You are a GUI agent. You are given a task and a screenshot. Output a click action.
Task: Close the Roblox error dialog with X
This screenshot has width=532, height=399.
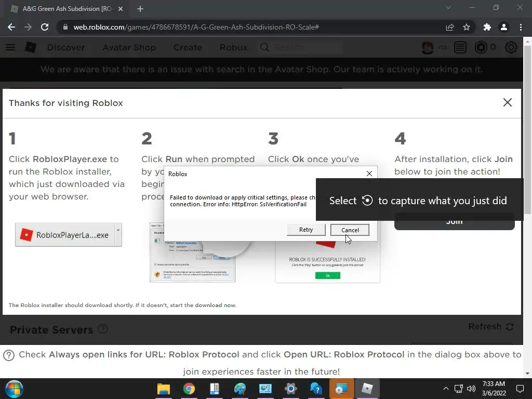click(369, 174)
